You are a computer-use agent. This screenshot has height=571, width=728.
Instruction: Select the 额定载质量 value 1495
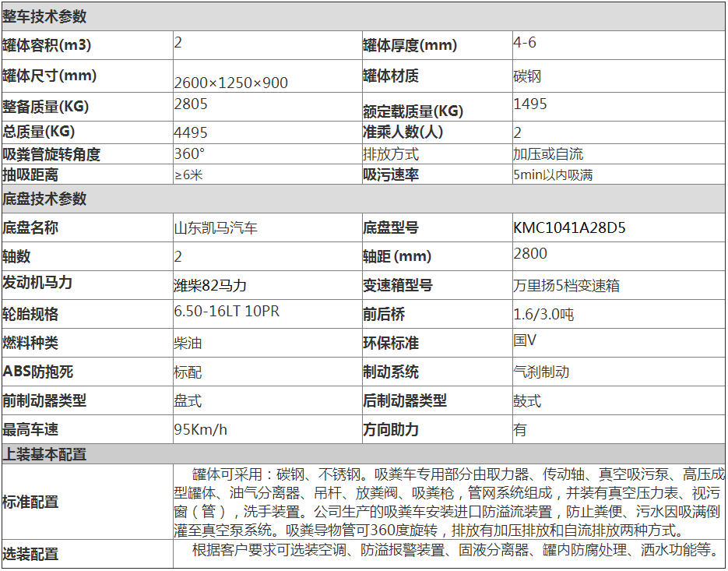[530, 104]
